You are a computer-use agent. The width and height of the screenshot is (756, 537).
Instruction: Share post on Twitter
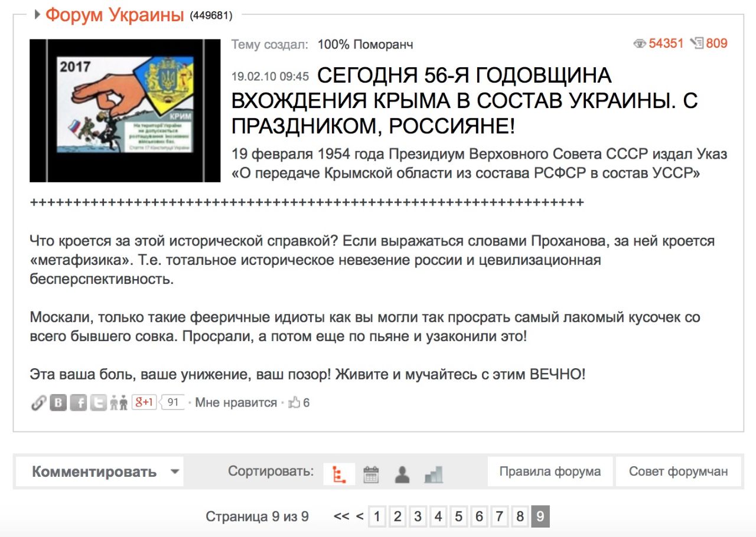pos(99,403)
